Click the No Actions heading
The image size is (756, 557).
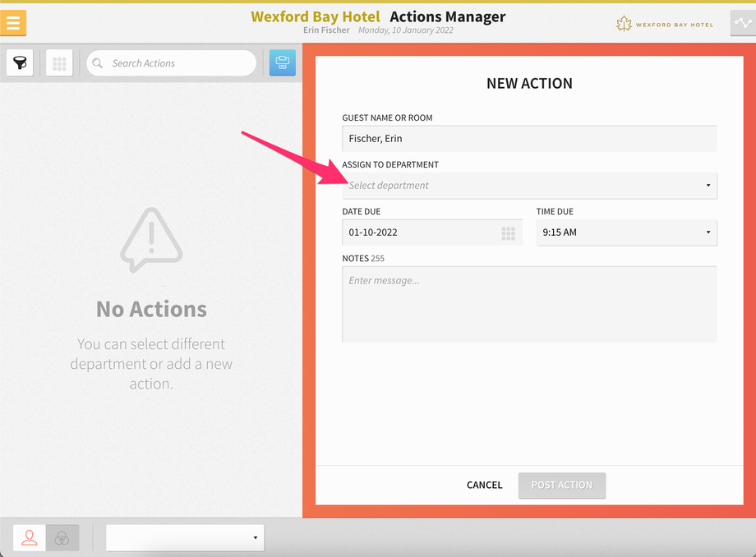pos(151,310)
